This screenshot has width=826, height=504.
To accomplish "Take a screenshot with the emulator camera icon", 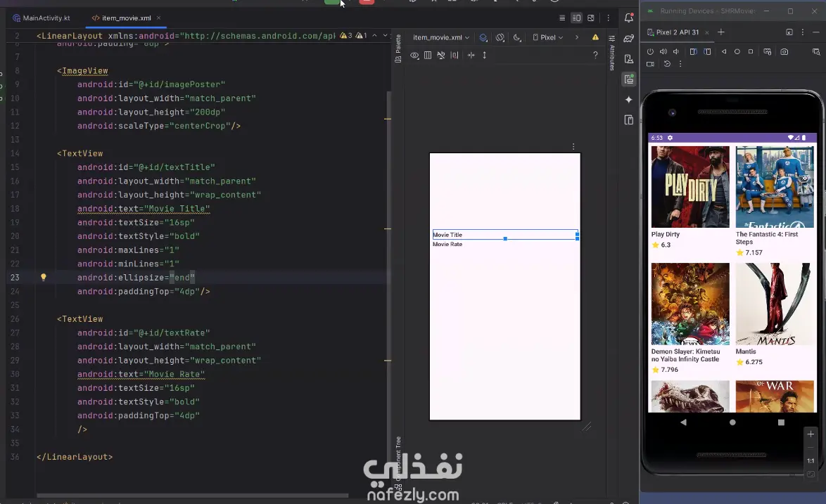I will [x=784, y=51].
